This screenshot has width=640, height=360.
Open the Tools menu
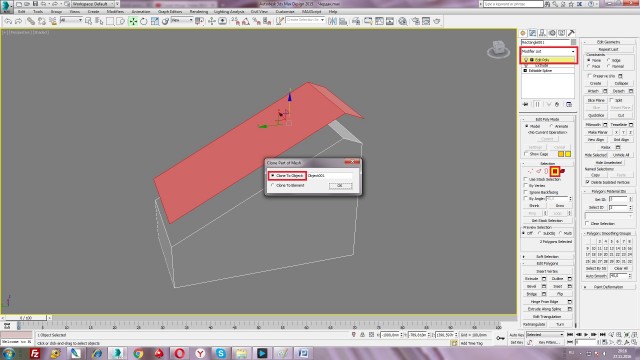pos(38,11)
